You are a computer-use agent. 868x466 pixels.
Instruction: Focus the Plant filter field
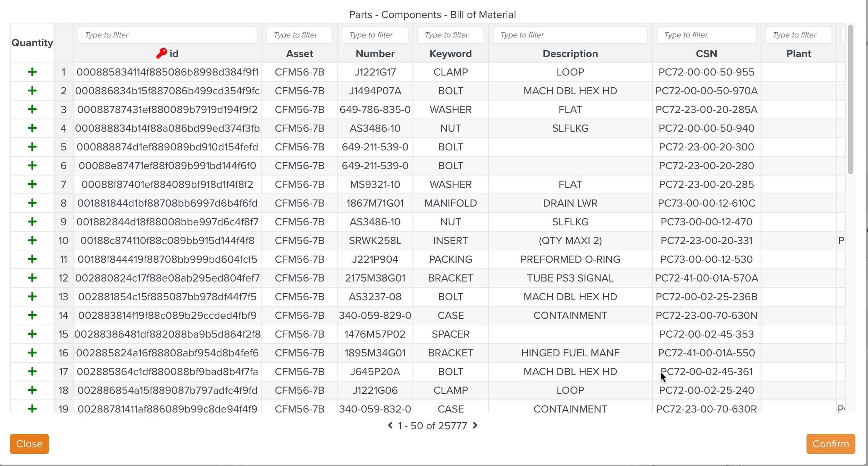tap(798, 35)
